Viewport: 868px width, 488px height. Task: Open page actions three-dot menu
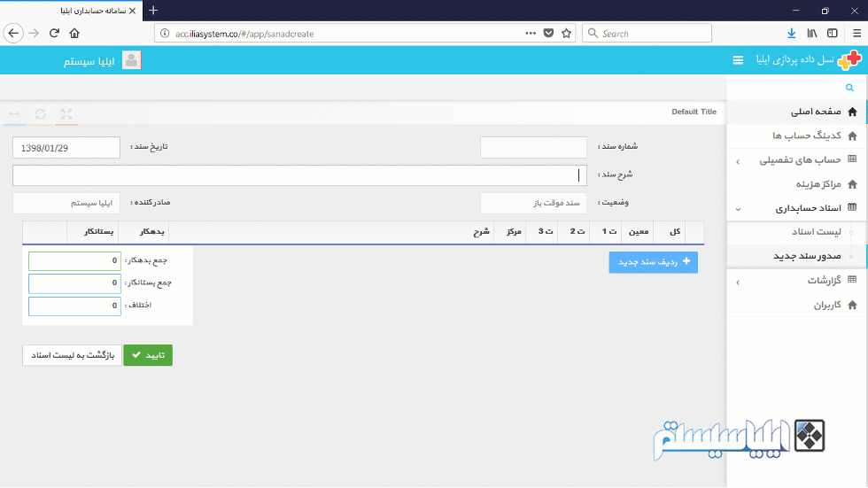(x=531, y=33)
